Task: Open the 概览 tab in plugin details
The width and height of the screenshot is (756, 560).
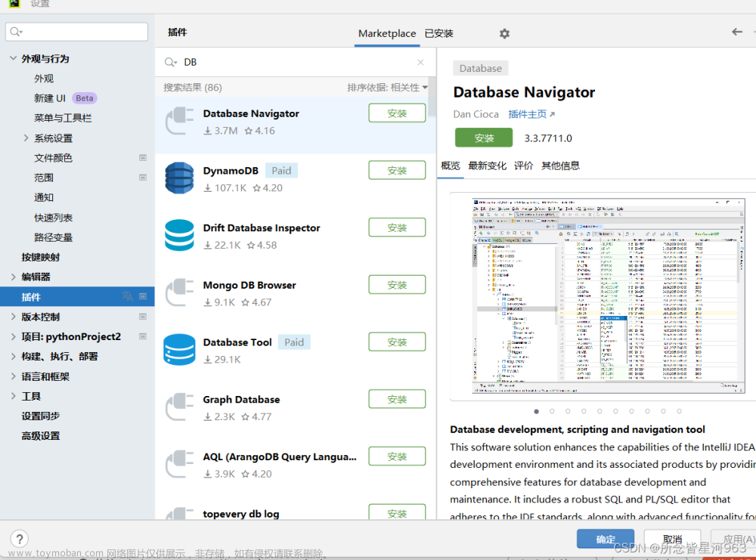Action: point(451,166)
